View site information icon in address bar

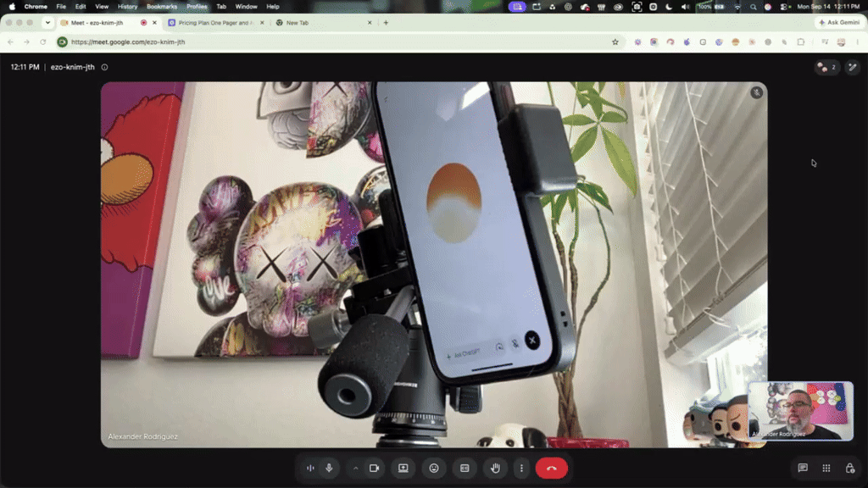(63, 42)
